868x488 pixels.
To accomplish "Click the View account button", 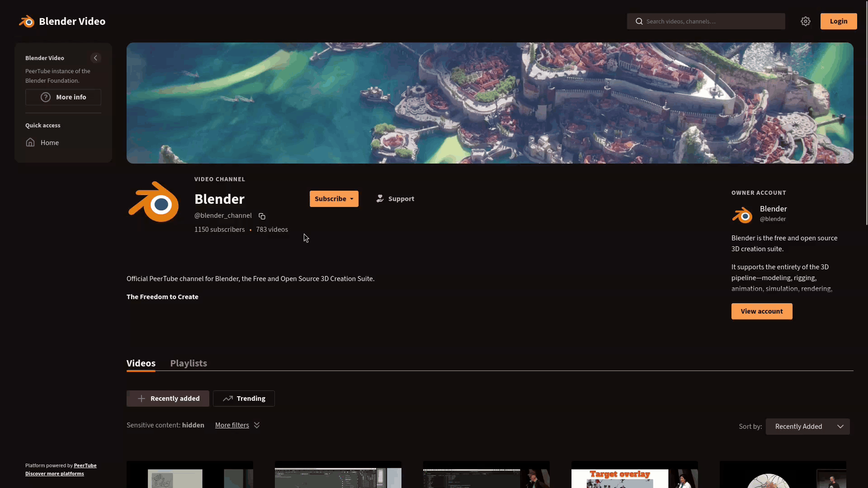I will click(762, 311).
